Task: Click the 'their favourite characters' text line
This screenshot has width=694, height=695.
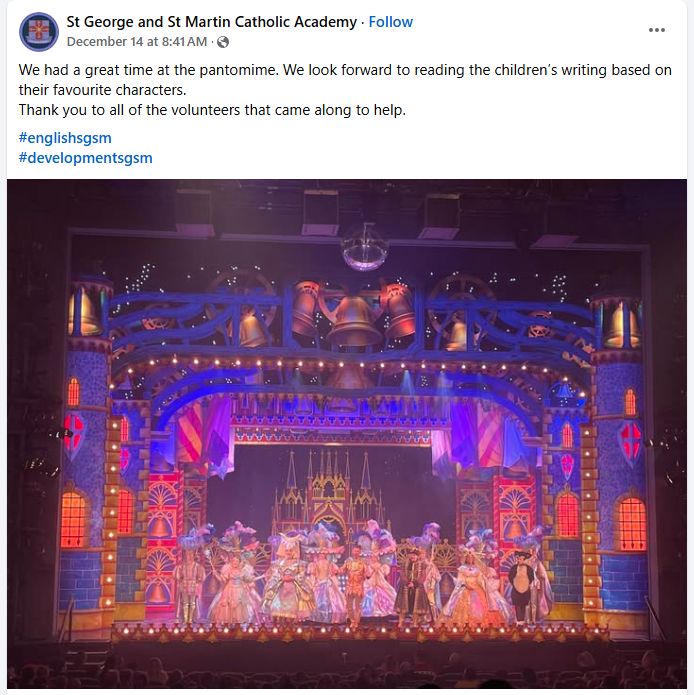Action: [102, 90]
